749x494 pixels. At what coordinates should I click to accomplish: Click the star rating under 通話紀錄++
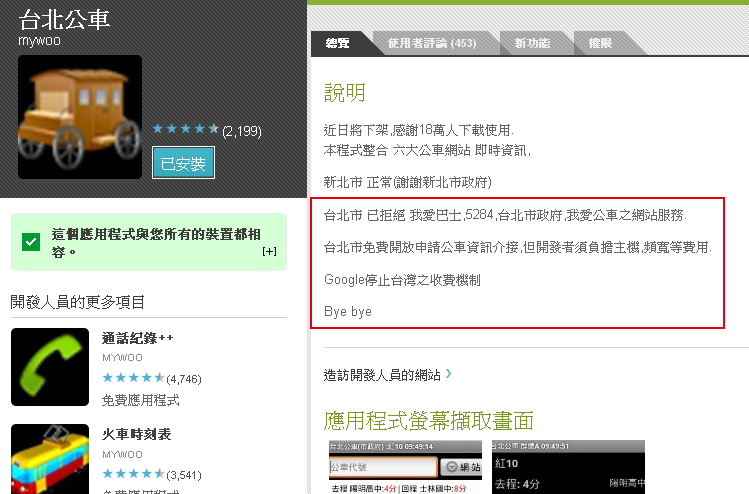coord(133,378)
